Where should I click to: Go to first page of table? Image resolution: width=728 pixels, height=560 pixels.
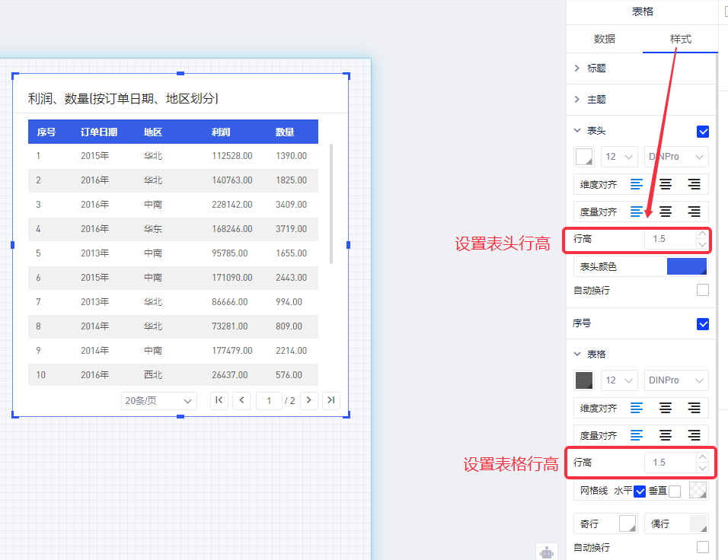click(219, 400)
